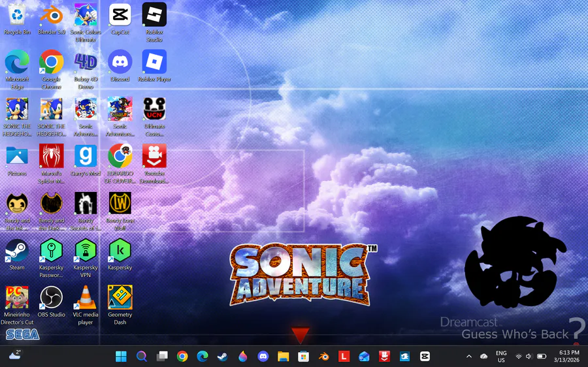Screen dimensions: 588x367
Task: Open Steam from the taskbar
Action: 222,356
